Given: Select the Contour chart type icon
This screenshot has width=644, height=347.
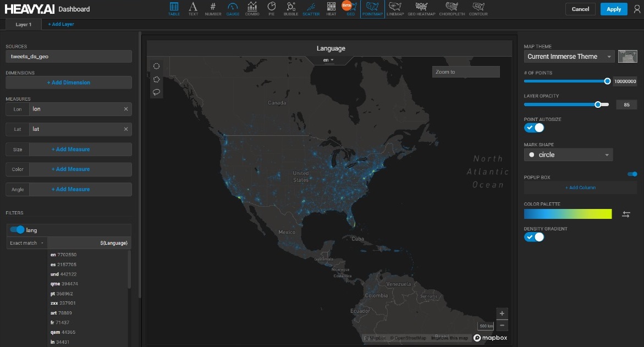Looking at the screenshot, I should pos(478,8).
